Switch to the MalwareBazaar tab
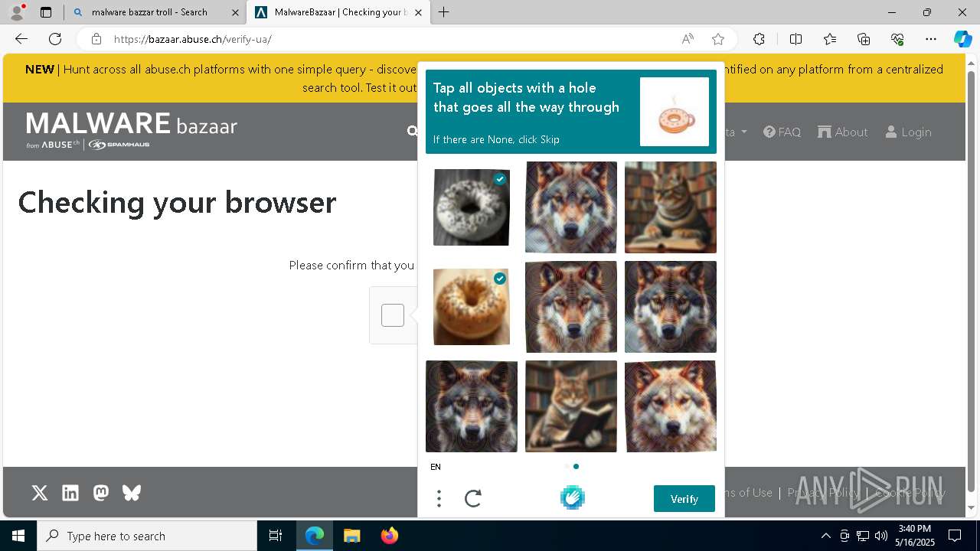The image size is (980, 551). point(339,12)
